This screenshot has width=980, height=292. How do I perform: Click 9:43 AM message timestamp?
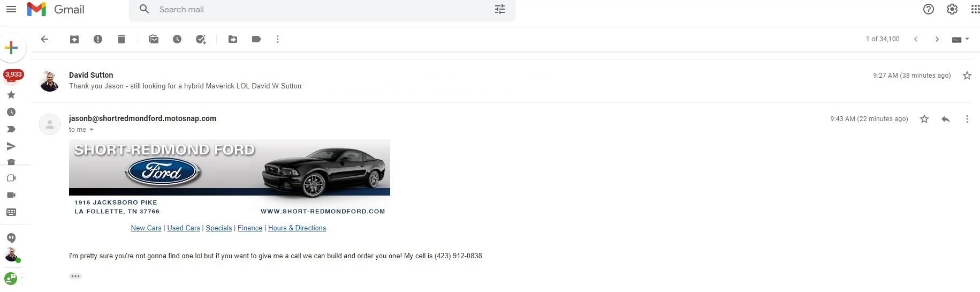click(x=869, y=119)
